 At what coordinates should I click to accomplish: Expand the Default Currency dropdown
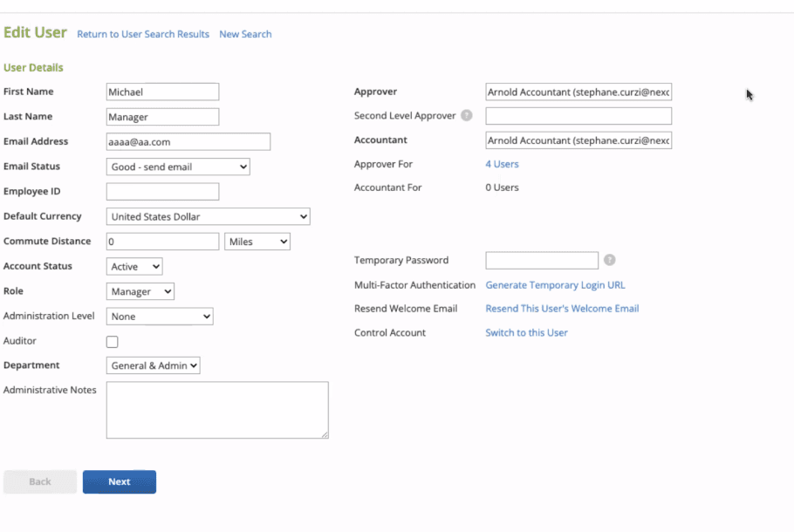(x=208, y=216)
